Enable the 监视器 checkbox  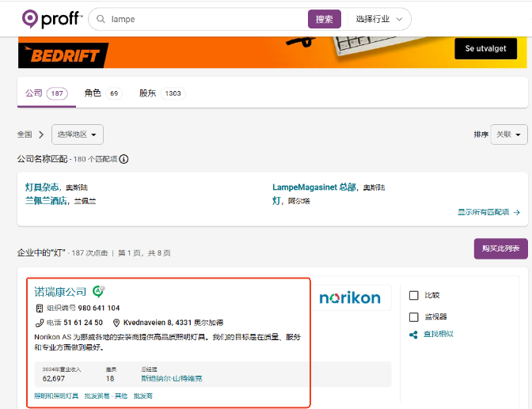[x=413, y=316]
